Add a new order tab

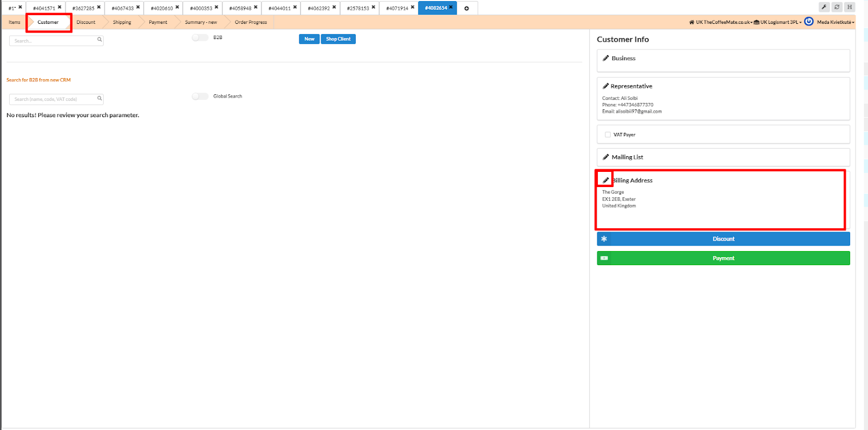(x=467, y=8)
